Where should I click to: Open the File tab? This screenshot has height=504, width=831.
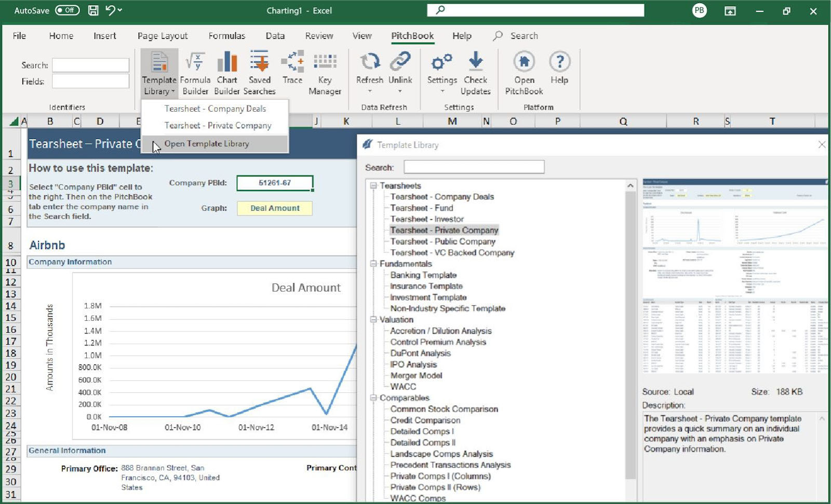pos(19,36)
